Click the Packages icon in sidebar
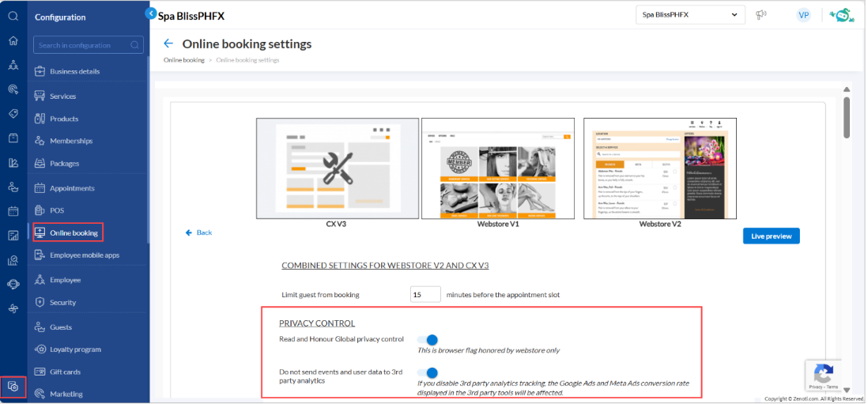The width and height of the screenshot is (868, 404). pyautogui.click(x=40, y=163)
